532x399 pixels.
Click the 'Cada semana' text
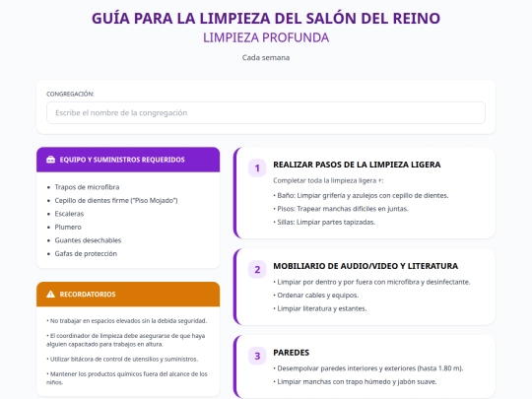click(266, 58)
